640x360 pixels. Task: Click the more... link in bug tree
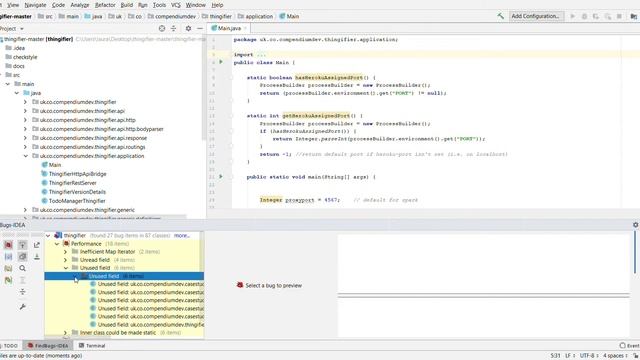[x=182, y=236]
